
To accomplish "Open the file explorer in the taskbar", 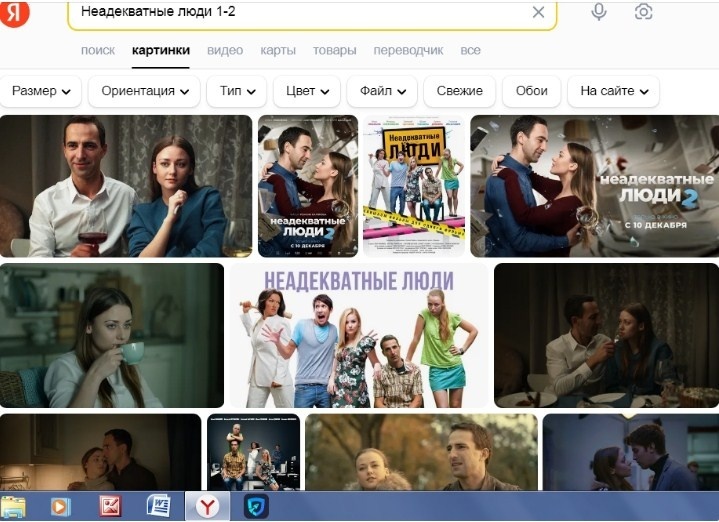I will pyautogui.click(x=13, y=506).
